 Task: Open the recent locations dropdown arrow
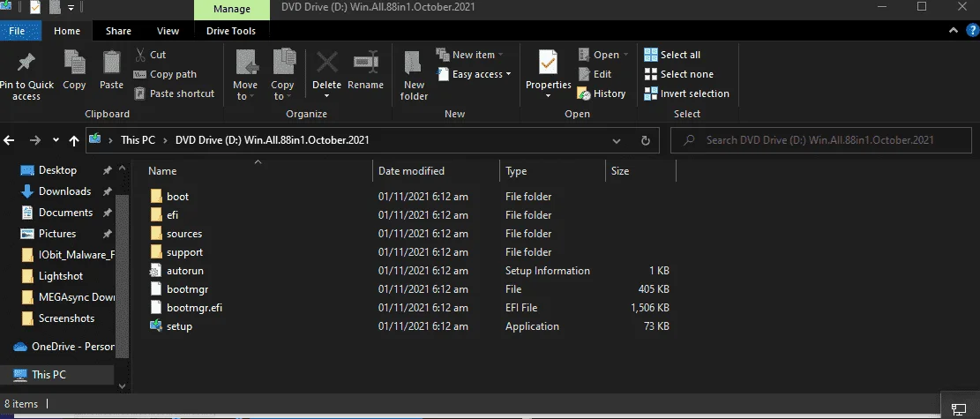[56, 140]
